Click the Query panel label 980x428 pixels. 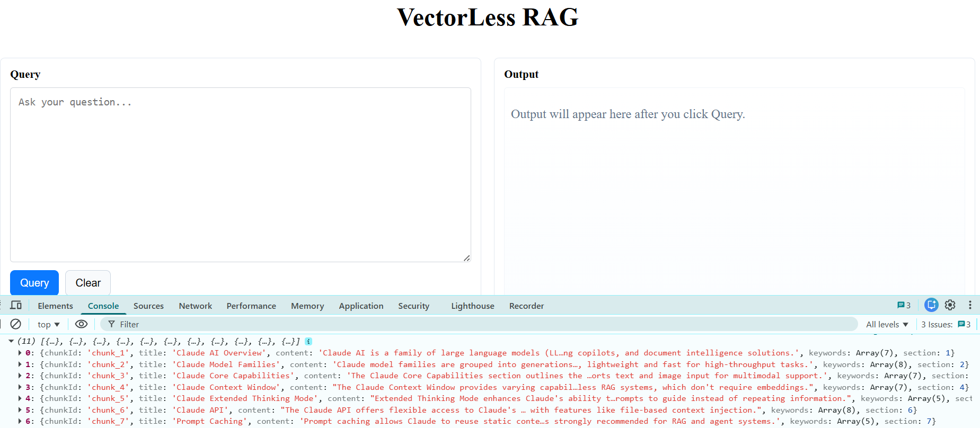click(x=25, y=74)
